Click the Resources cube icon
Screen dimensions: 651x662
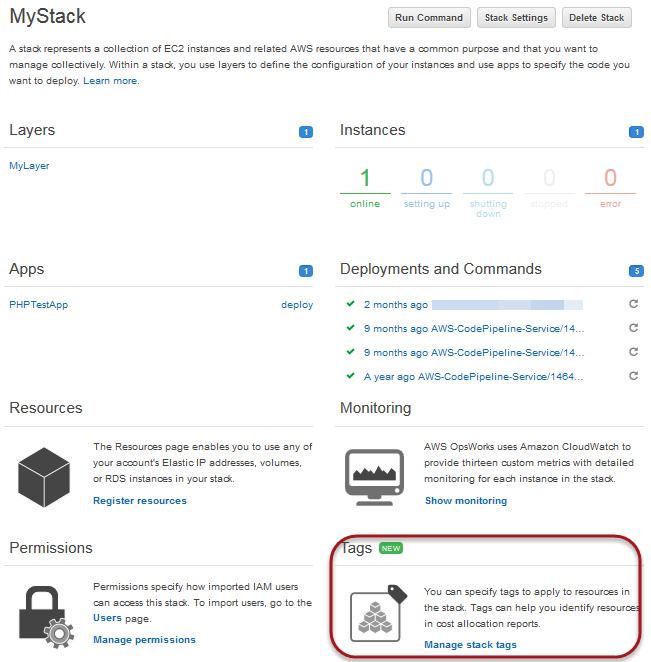pyautogui.click(x=44, y=478)
